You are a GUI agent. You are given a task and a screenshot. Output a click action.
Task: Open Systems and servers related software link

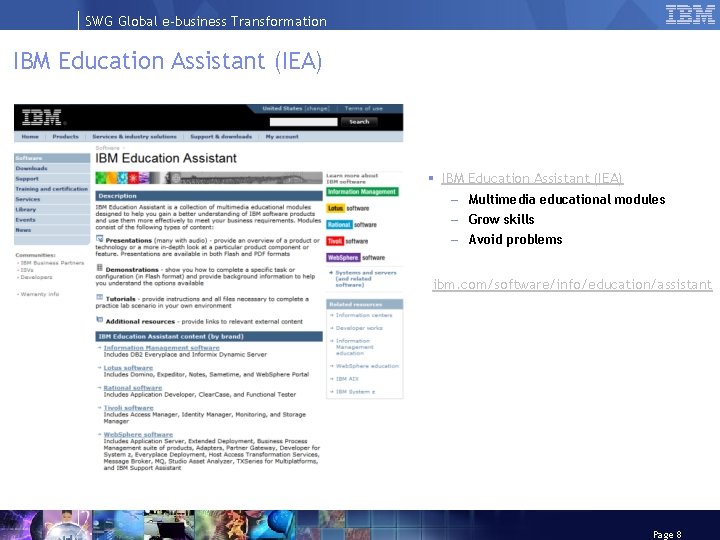click(366, 279)
